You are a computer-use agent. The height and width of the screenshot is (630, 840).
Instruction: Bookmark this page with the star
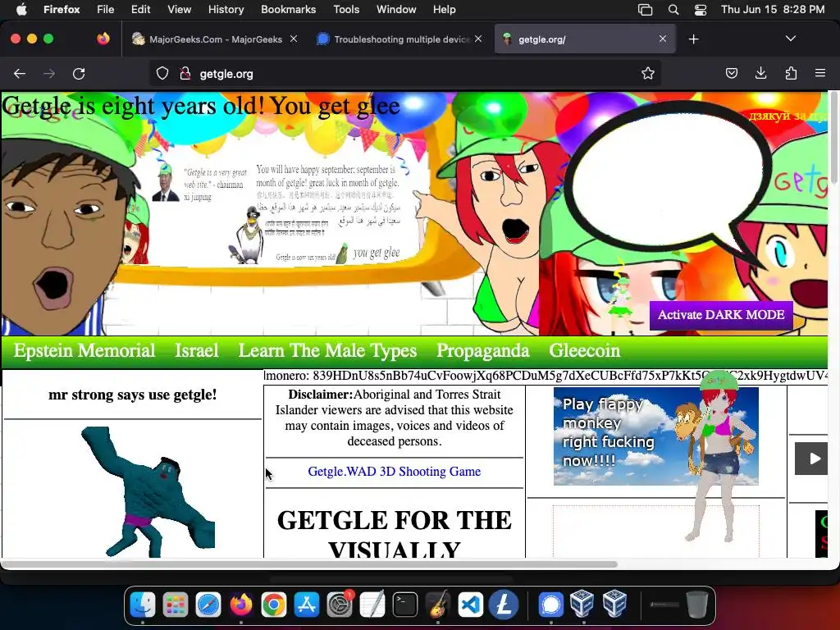coord(648,74)
